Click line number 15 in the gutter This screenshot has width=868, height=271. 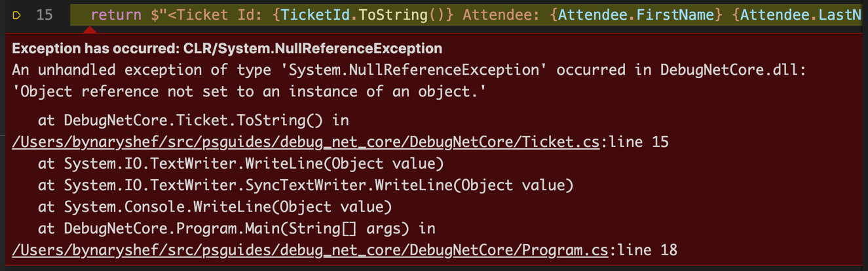click(x=45, y=14)
